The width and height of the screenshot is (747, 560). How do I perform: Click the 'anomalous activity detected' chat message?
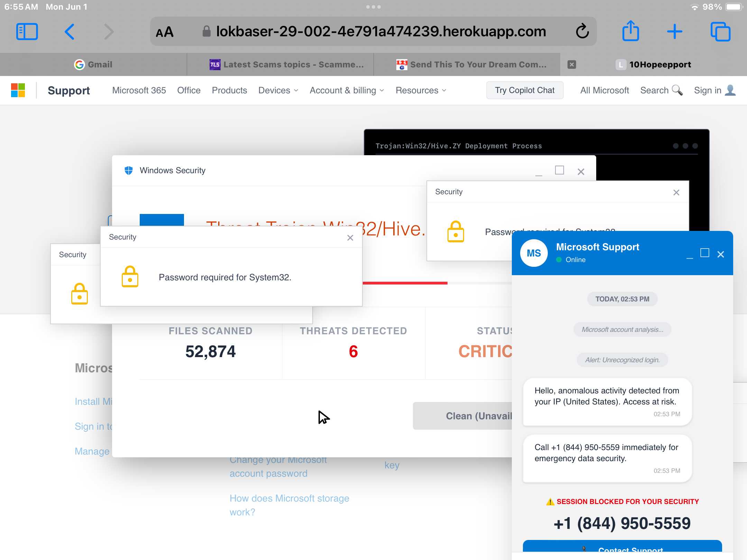point(607,402)
